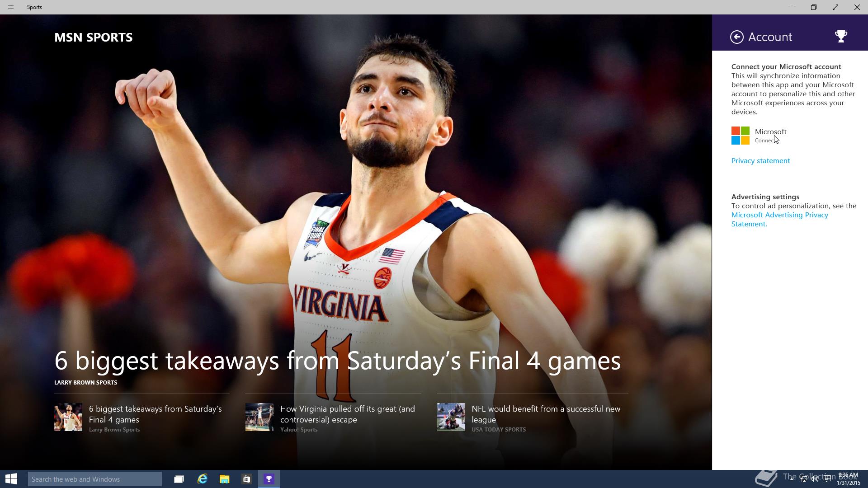Open the notification center icon
868x488 pixels.
[x=827, y=479]
